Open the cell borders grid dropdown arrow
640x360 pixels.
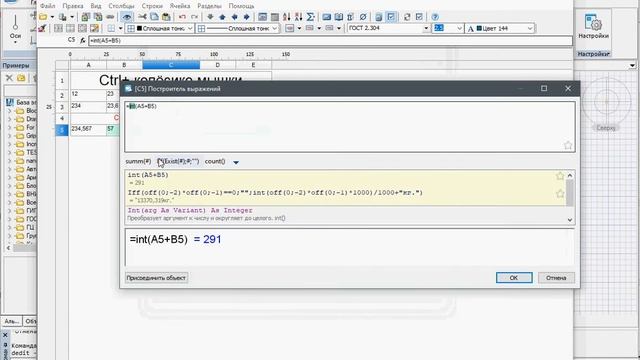[120, 28]
